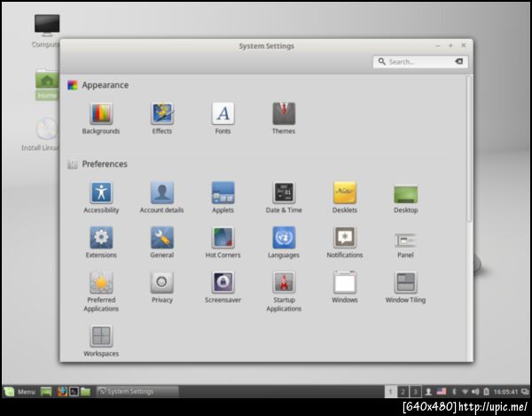
Task: Clear the search box text
Action: pos(458,61)
